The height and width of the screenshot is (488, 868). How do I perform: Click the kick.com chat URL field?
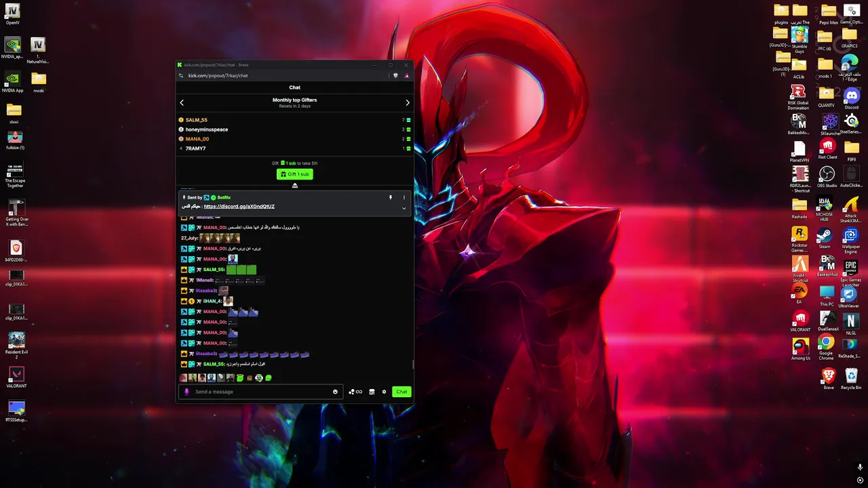(218, 75)
